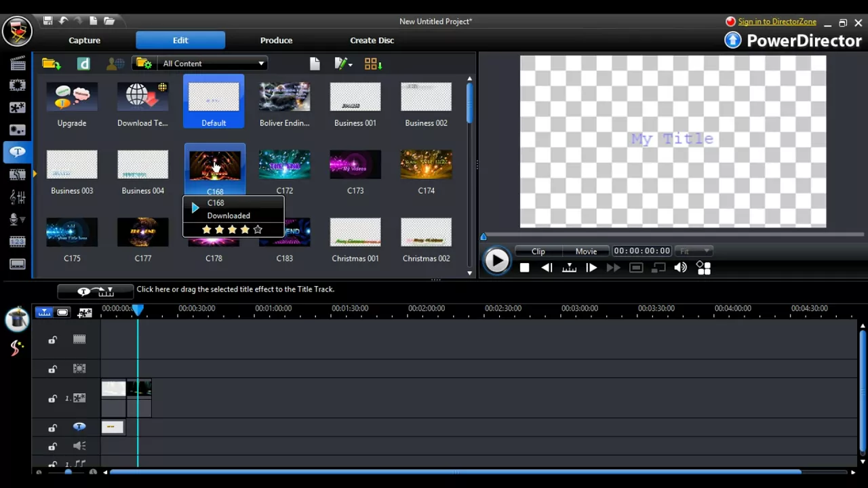Play the preview
This screenshot has height=488, width=868.
click(x=497, y=260)
